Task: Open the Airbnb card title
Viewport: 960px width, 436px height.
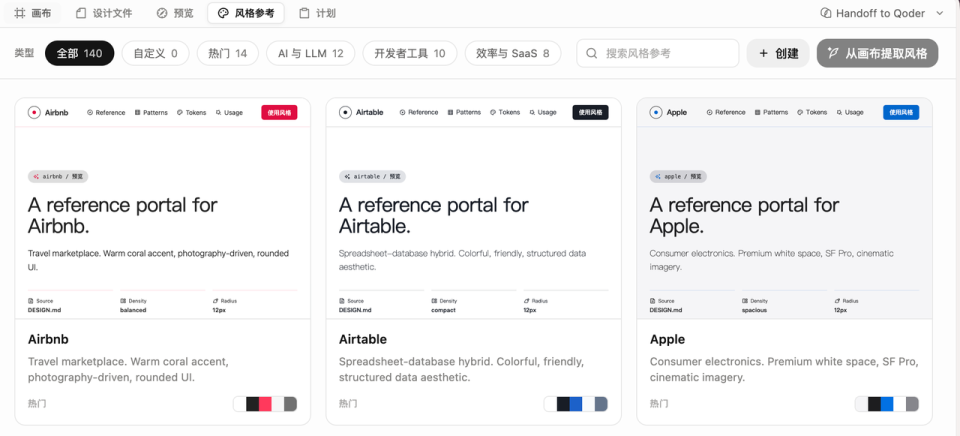Action: click(x=48, y=339)
